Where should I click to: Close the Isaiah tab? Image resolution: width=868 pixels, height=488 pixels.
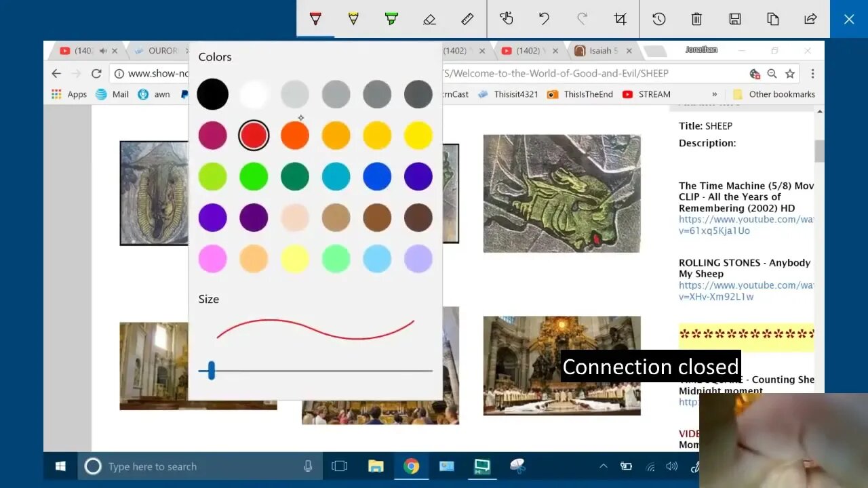pyautogui.click(x=629, y=51)
